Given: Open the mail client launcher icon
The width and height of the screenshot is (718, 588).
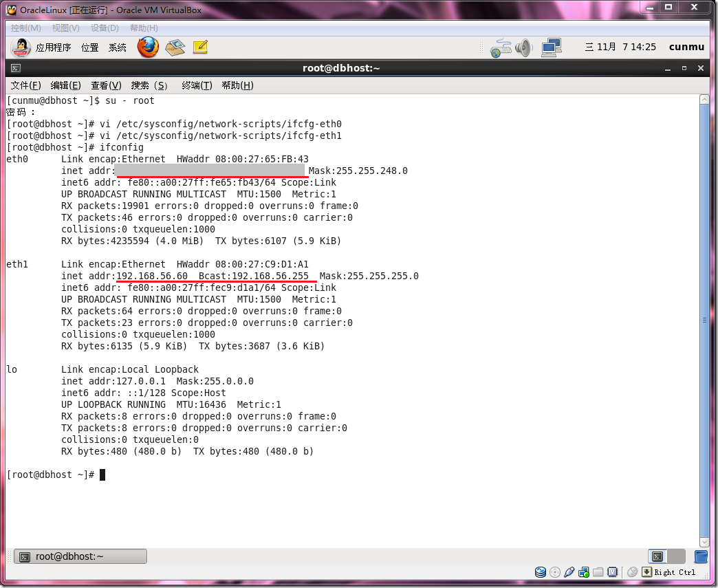Looking at the screenshot, I should [175, 47].
